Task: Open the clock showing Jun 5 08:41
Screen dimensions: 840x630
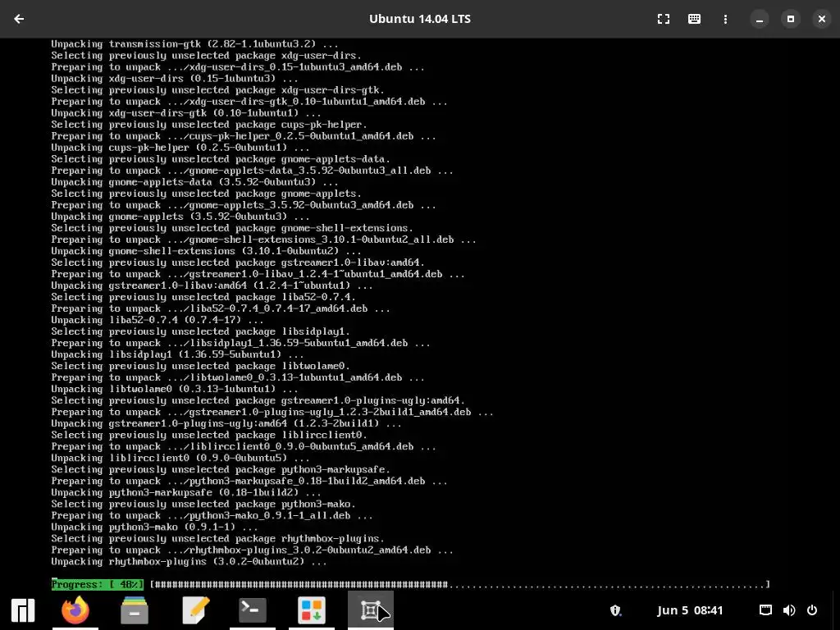Action: pos(690,610)
